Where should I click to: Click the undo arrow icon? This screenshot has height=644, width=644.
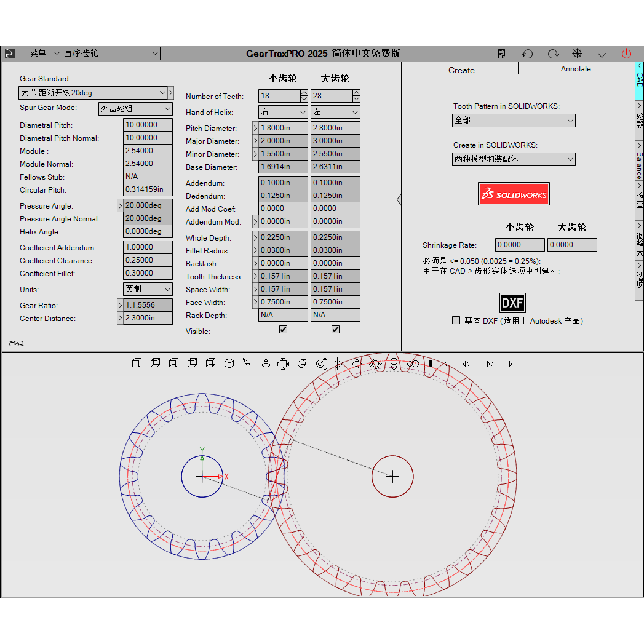527,54
